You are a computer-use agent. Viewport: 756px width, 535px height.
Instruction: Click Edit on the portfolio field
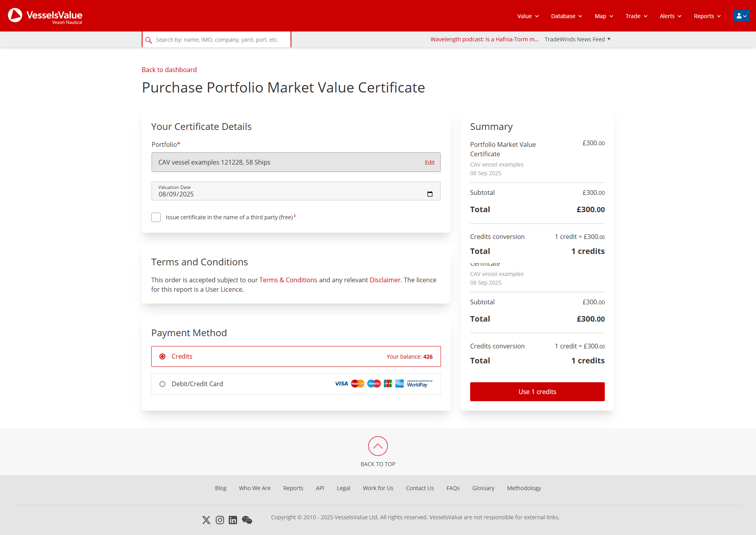click(430, 163)
